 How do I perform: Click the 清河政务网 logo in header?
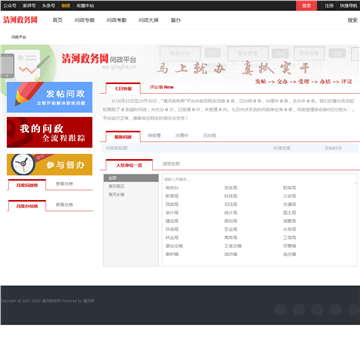[20, 20]
